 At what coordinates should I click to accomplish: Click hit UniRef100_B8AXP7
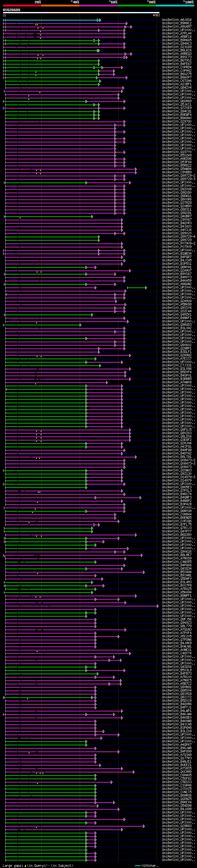pyautogui.click(x=177, y=77)
